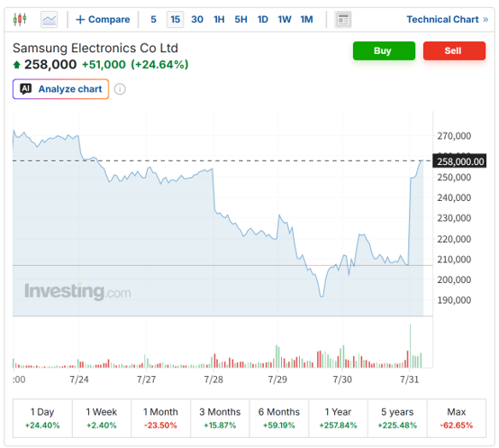Open the news overlay icon in toolbar
Viewport: 499px width, 448px height.
[343, 20]
